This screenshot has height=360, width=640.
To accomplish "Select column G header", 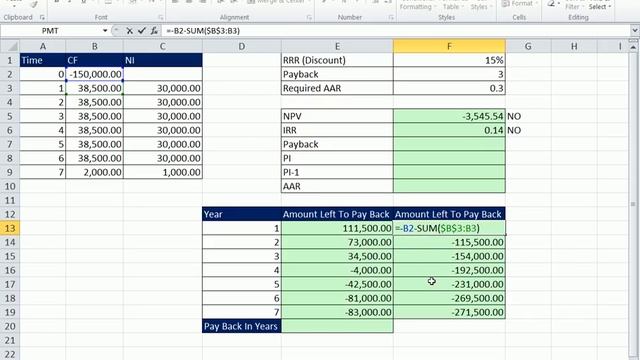I will 528,46.
